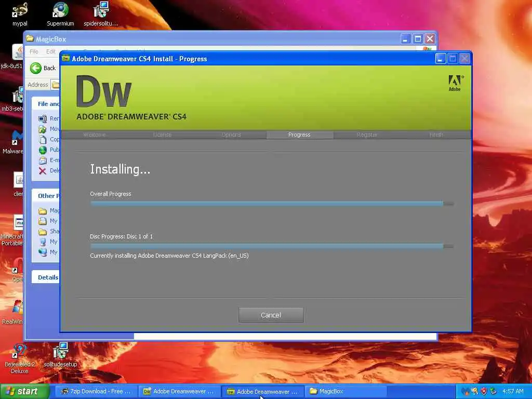This screenshot has width=532, height=399.
Task: Switch to second Adobe Dreamweaver taskbar button
Action: coord(263,392)
